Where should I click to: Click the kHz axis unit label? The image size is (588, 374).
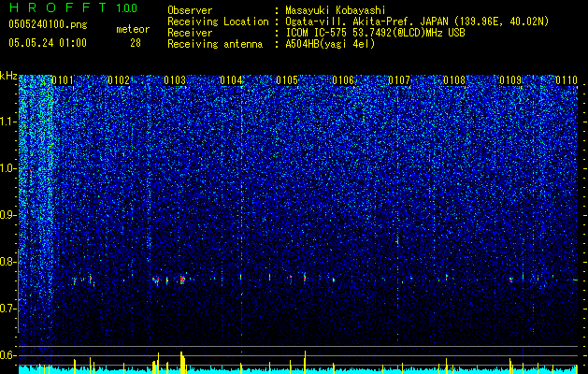pos(8,76)
